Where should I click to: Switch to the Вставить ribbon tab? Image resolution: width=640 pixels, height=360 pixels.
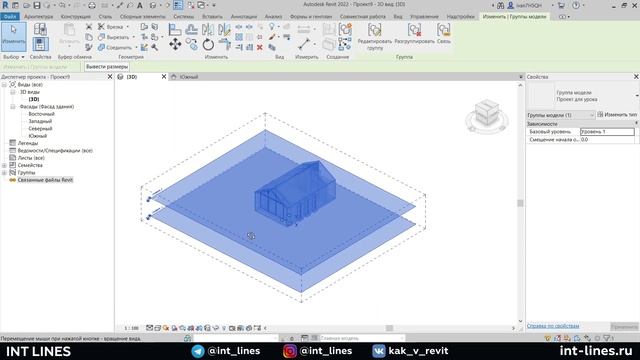click(x=212, y=17)
